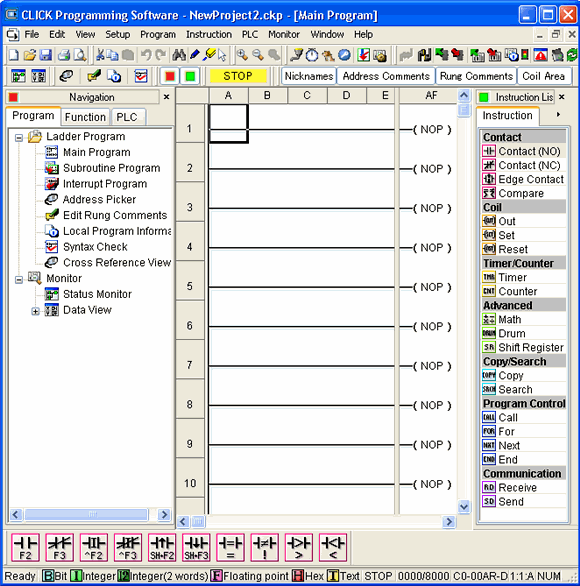Viewport: 580px width, 586px height.
Task: Insert normally open contact F2 button
Action: coord(25,548)
